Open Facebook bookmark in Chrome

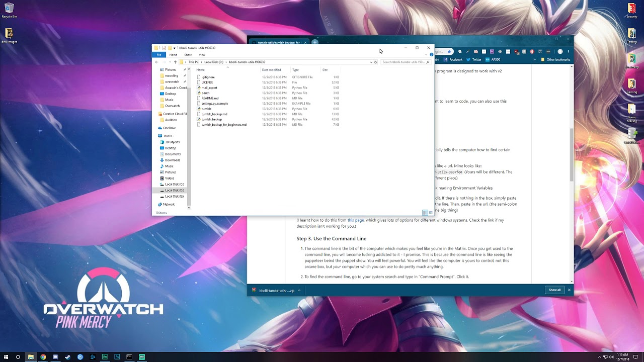(x=453, y=59)
